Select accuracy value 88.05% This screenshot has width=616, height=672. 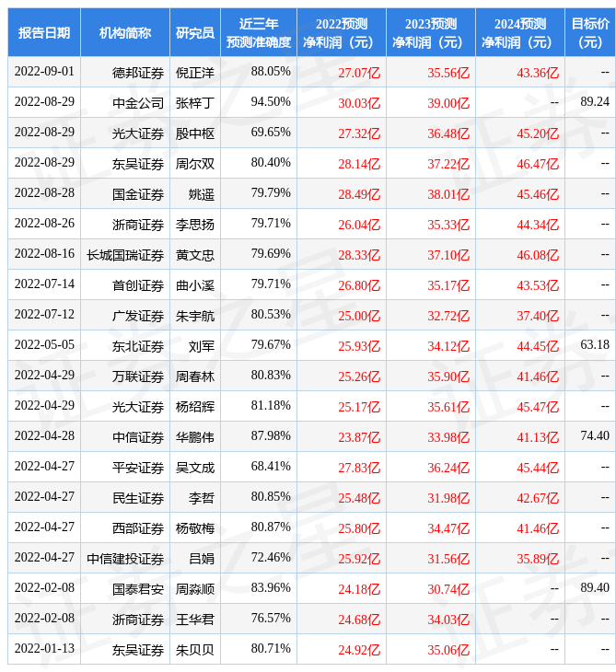click(271, 72)
